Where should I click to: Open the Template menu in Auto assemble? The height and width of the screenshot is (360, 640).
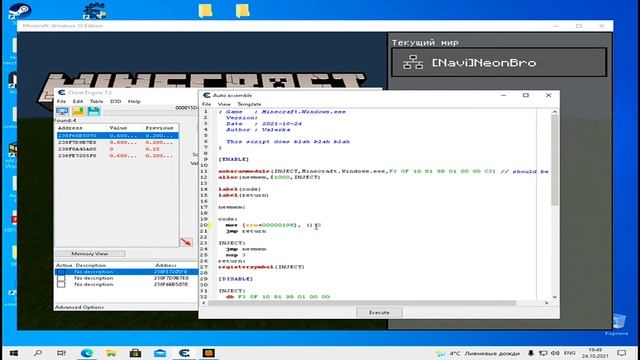tap(249, 104)
